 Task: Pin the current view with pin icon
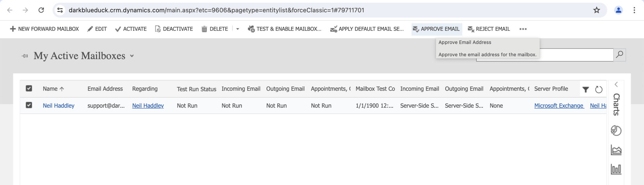(25, 56)
